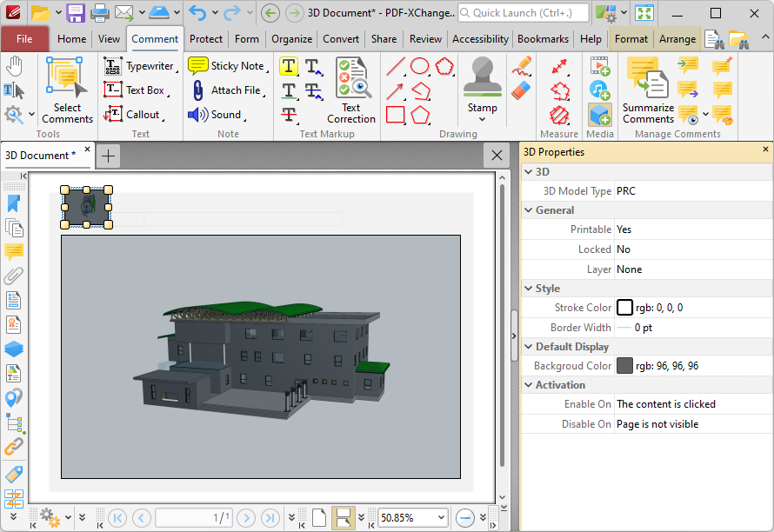Close the 3D Properties pane
This screenshot has height=532, width=774.
765,149
